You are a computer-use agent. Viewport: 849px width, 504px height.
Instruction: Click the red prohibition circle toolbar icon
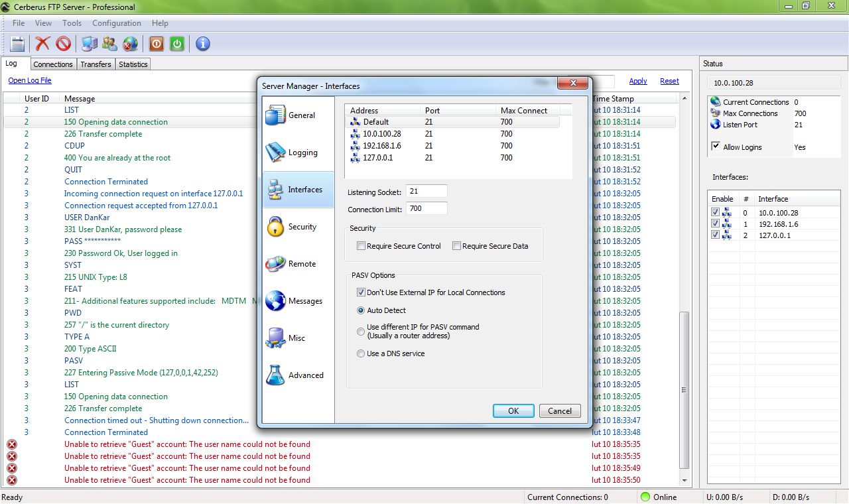[x=63, y=44]
